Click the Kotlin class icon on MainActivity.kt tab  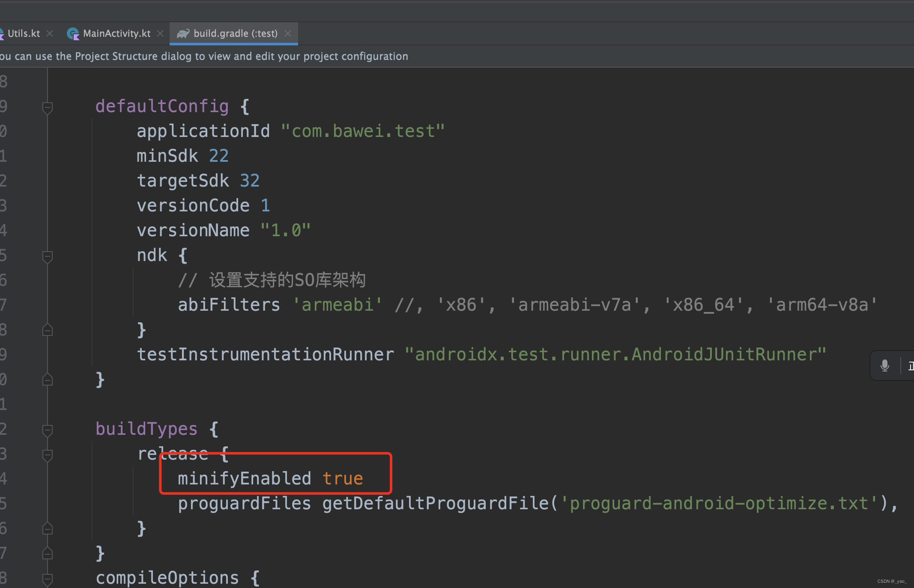click(73, 33)
